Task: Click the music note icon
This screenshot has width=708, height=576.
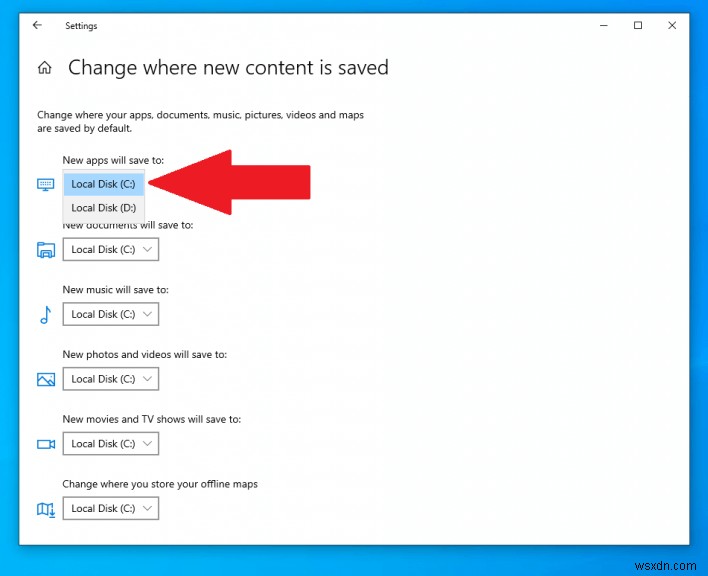Action: pos(46,315)
